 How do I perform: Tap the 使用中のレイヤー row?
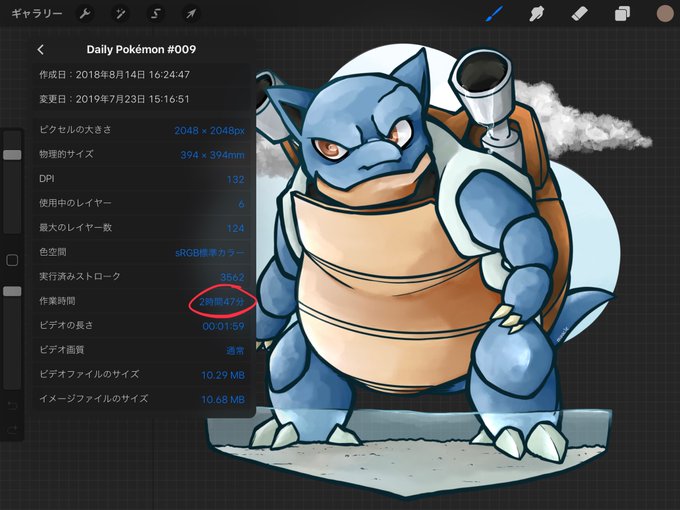tap(142, 203)
